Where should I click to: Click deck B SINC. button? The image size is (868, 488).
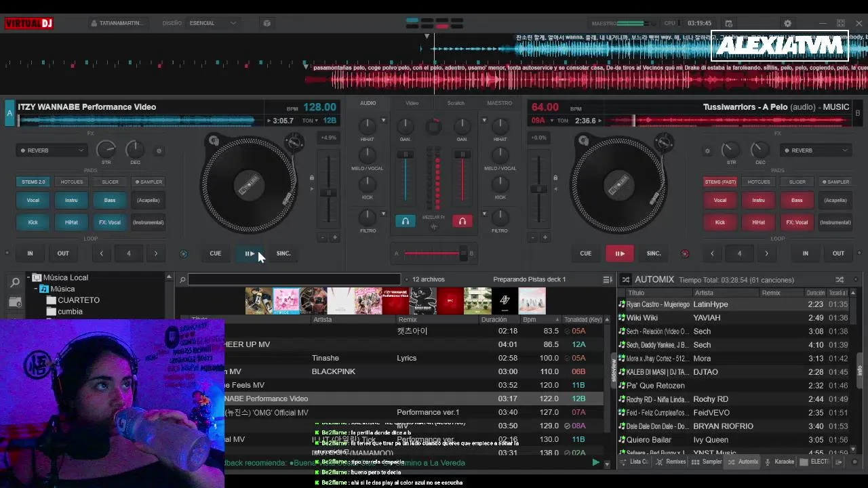point(654,253)
